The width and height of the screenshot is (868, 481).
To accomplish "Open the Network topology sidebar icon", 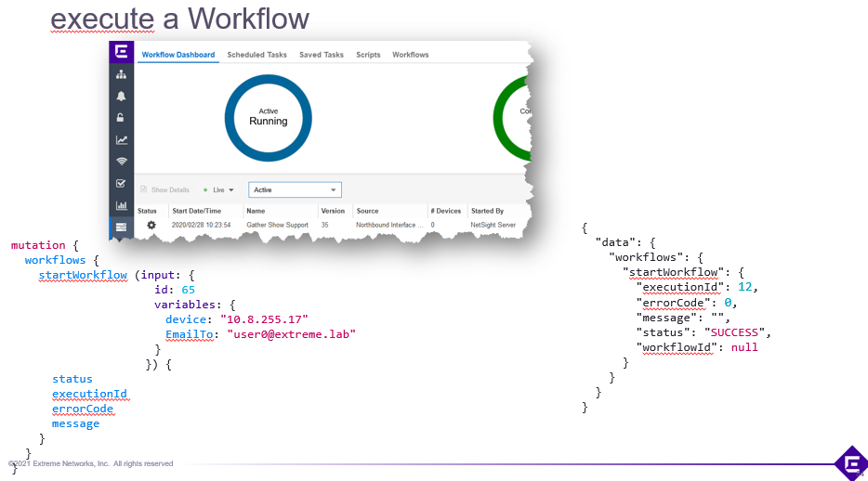I will tap(121, 74).
